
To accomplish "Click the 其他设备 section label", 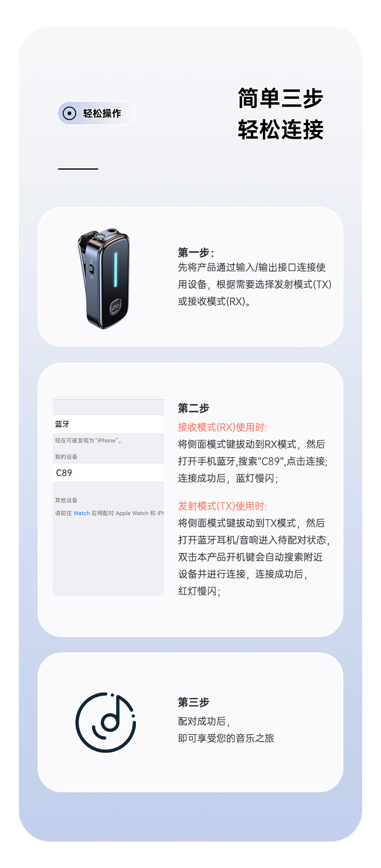I will point(66,500).
